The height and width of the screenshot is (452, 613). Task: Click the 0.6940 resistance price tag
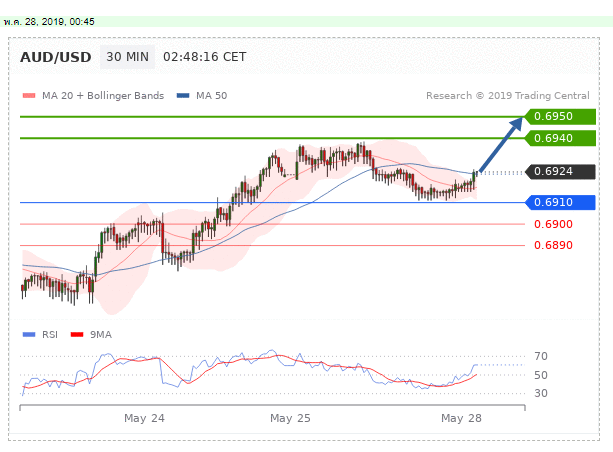tap(560, 138)
